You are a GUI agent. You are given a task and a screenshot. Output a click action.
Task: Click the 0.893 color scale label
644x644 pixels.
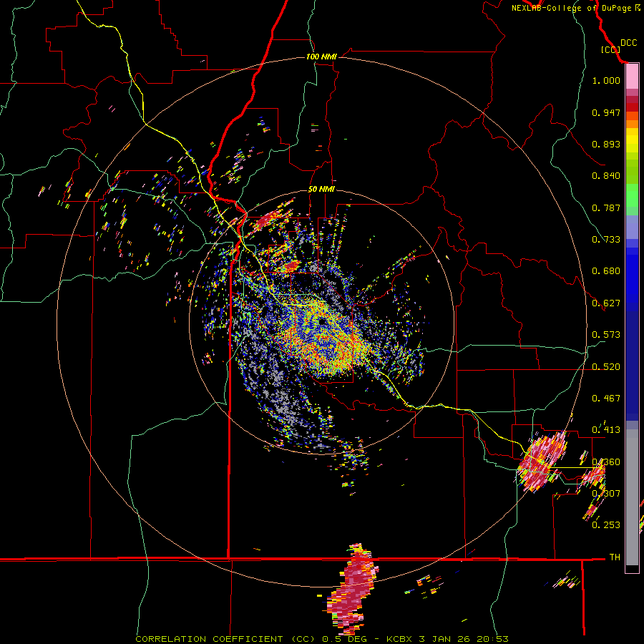(x=606, y=144)
